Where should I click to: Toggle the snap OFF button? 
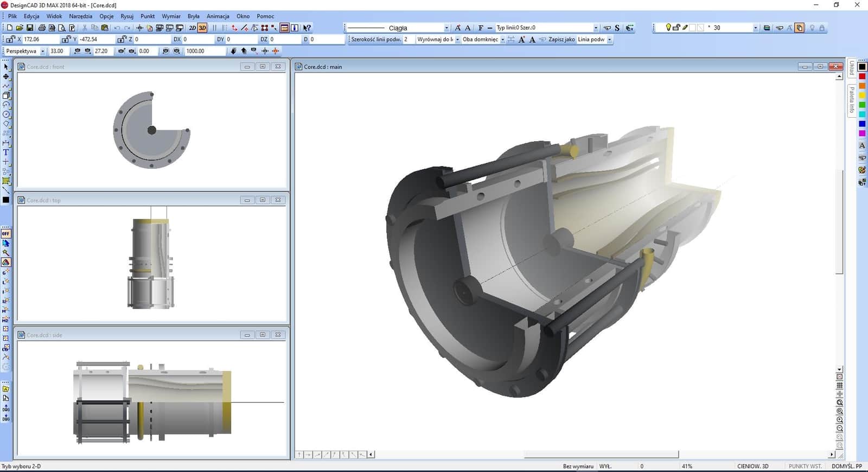(6, 233)
